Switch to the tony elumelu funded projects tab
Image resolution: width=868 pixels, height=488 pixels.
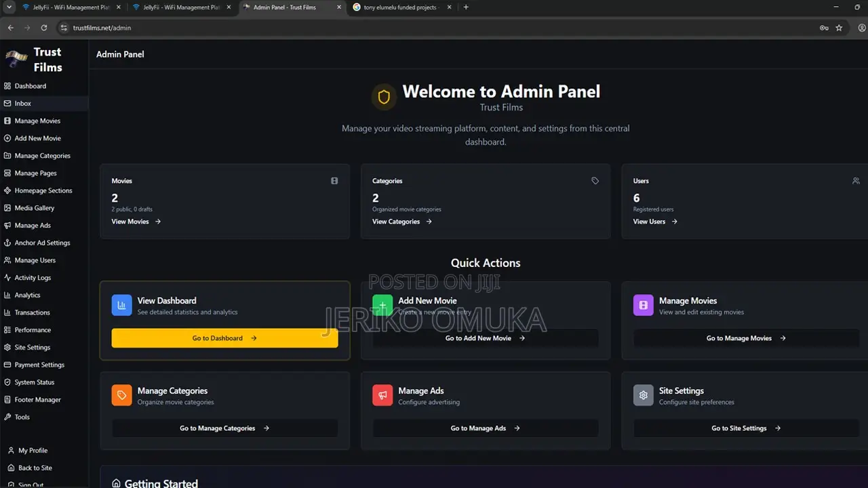(x=401, y=7)
